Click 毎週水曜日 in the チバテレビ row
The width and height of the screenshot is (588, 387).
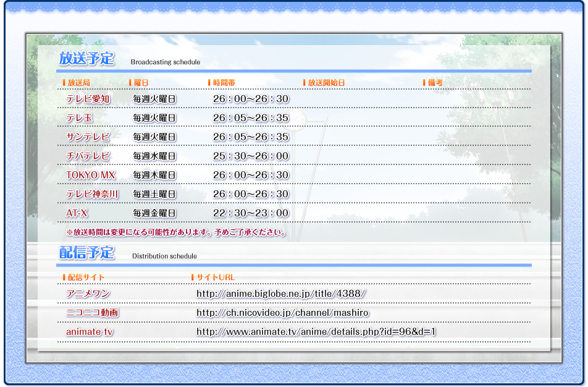(x=154, y=156)
